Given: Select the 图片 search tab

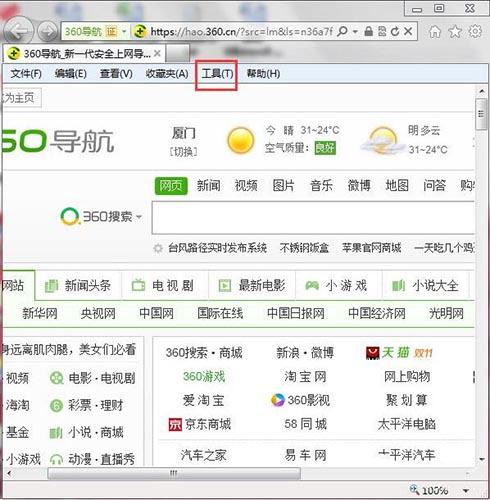Looking at the screenshot, I should tap(284, 186).
